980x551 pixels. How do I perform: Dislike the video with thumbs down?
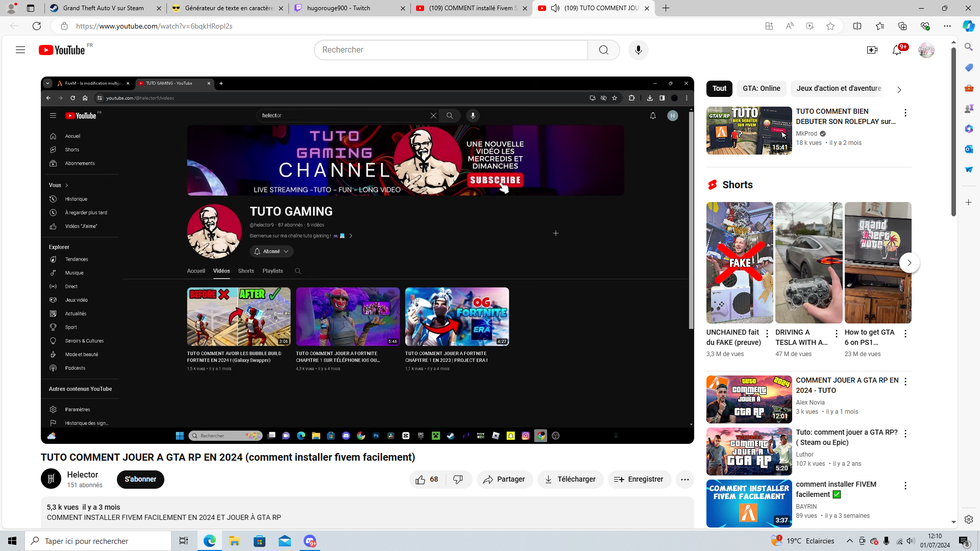click(x=458, y=479)
